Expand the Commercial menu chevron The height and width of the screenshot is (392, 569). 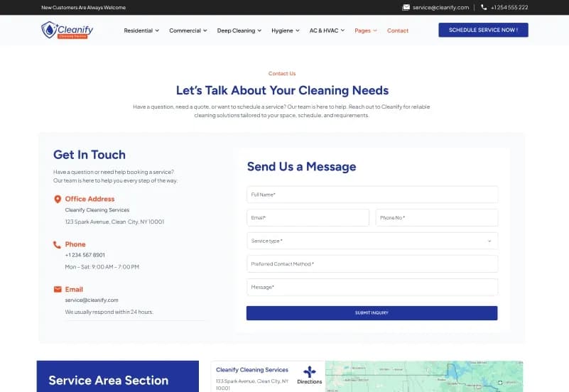205,31
